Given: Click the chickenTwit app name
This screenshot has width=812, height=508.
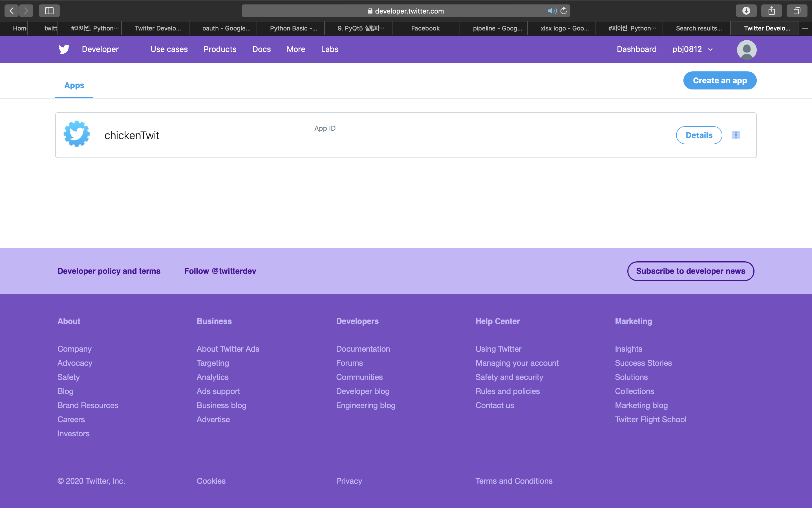Looking at the screenshot, I should pos(132,135).
